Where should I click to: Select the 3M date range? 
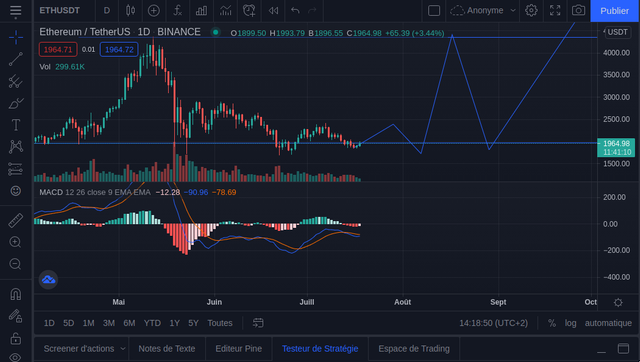(x=109, y=323)
